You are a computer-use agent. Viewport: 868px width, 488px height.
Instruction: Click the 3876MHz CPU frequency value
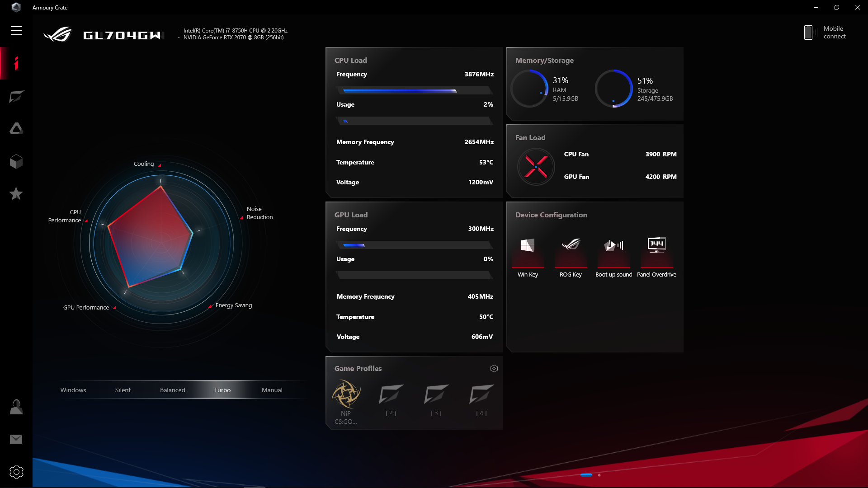pos(479,75)
